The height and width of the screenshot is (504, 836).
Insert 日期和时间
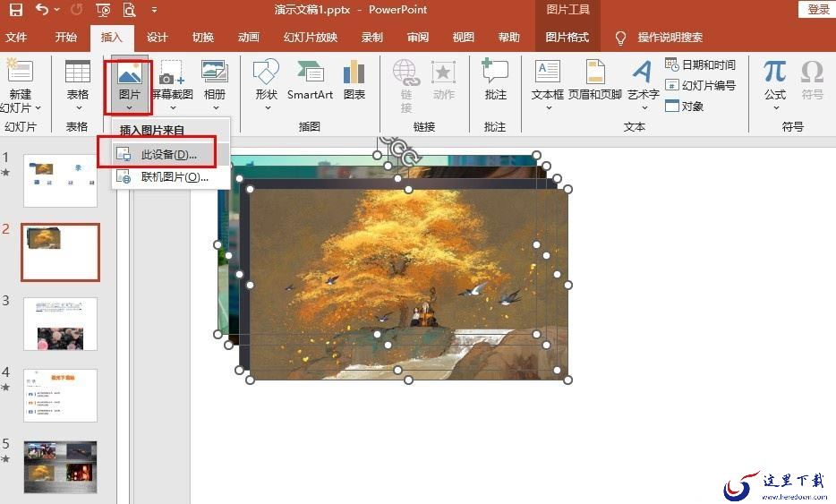click(701, 65)
